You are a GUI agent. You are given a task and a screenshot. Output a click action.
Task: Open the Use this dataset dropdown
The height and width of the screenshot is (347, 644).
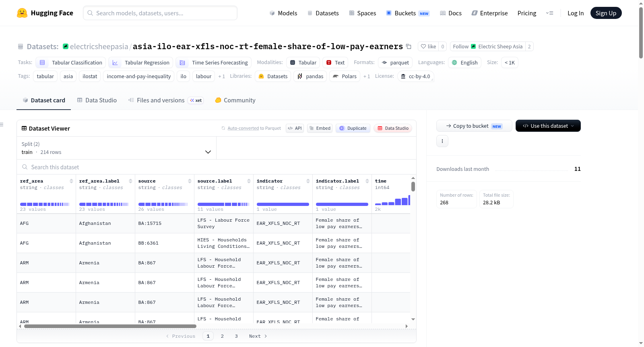point(548,126)
